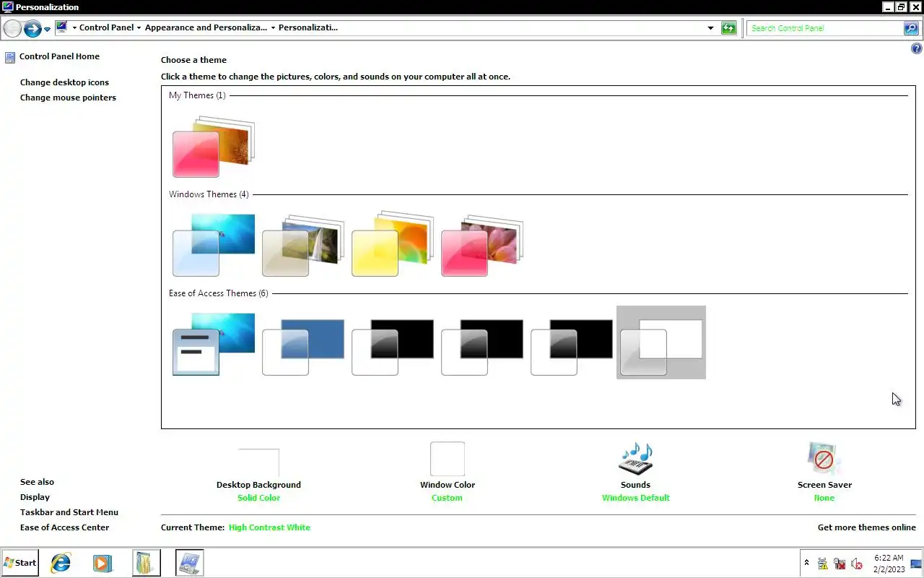924x578 pixels.
Task: Click the Control Panel Home icon
Action: coord(9,56)
